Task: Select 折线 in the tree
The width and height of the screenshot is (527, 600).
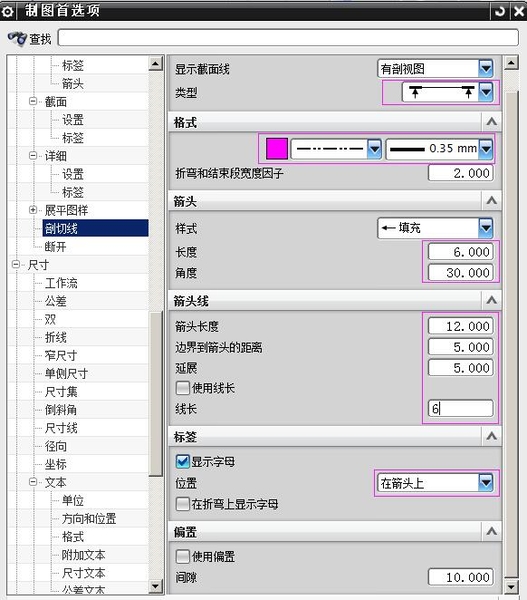Action: click(55, 337)
